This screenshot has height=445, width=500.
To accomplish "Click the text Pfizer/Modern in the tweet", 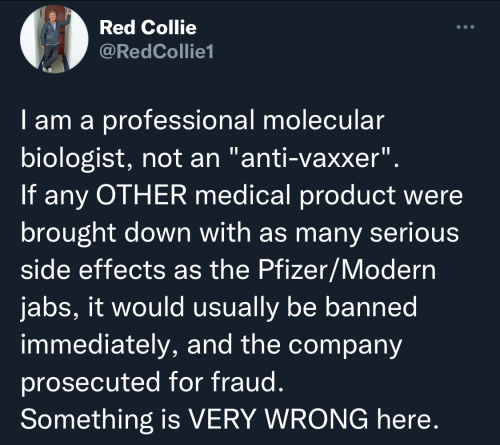I will pos(347,270).
